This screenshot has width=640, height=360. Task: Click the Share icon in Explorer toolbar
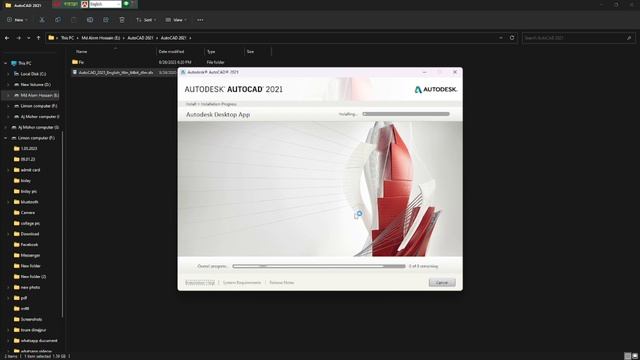(106, 20)
